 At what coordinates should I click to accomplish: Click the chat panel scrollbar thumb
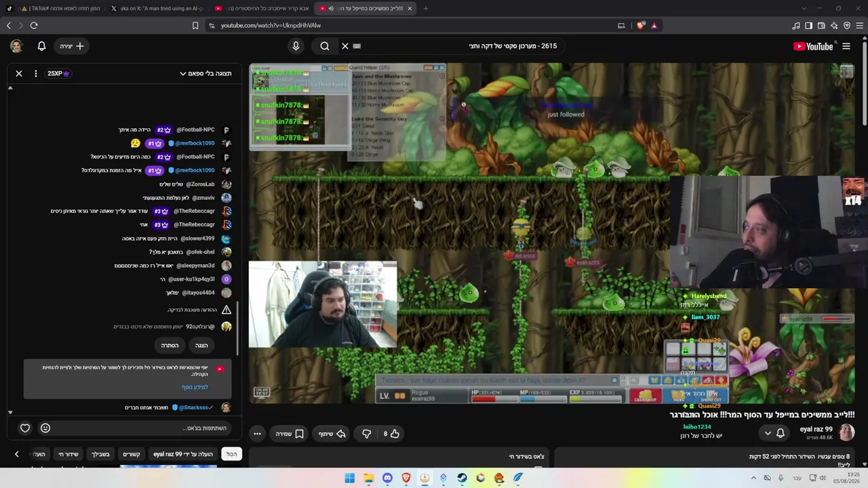pos(237,328)
